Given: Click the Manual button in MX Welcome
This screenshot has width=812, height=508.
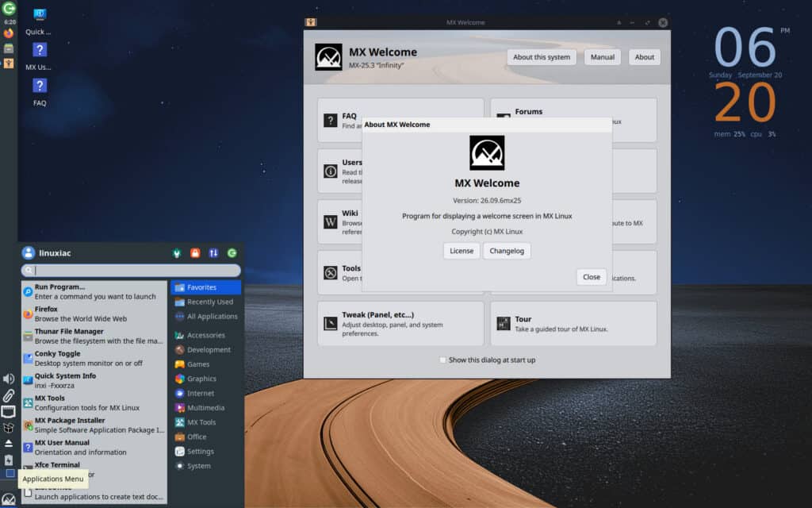Looking at the screenshot, I should [x=603, y=57].
